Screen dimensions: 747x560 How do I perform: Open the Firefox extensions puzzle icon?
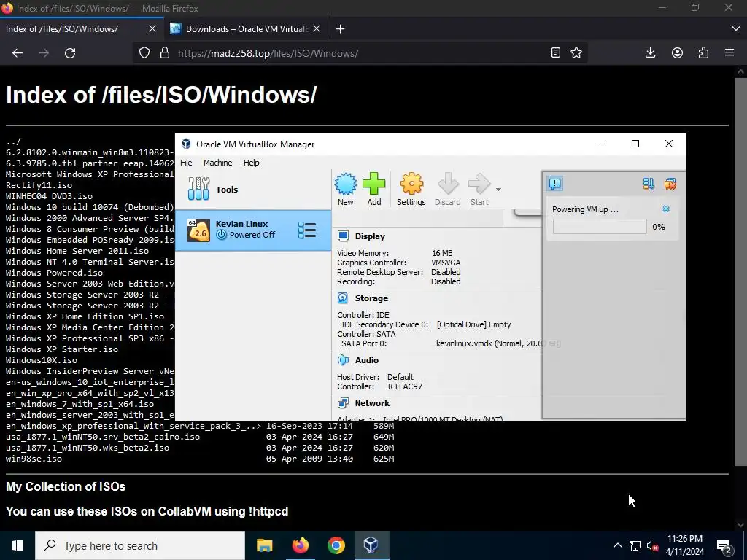point(703,52)
